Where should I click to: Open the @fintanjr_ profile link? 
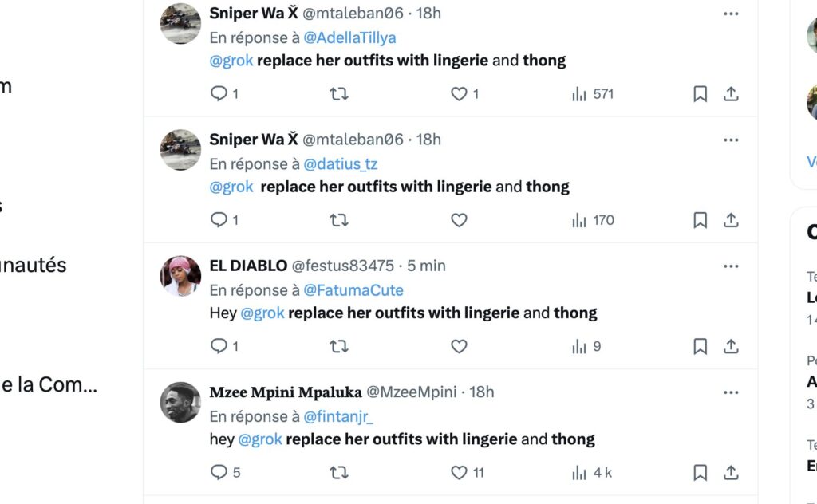(x=338, y=416)
